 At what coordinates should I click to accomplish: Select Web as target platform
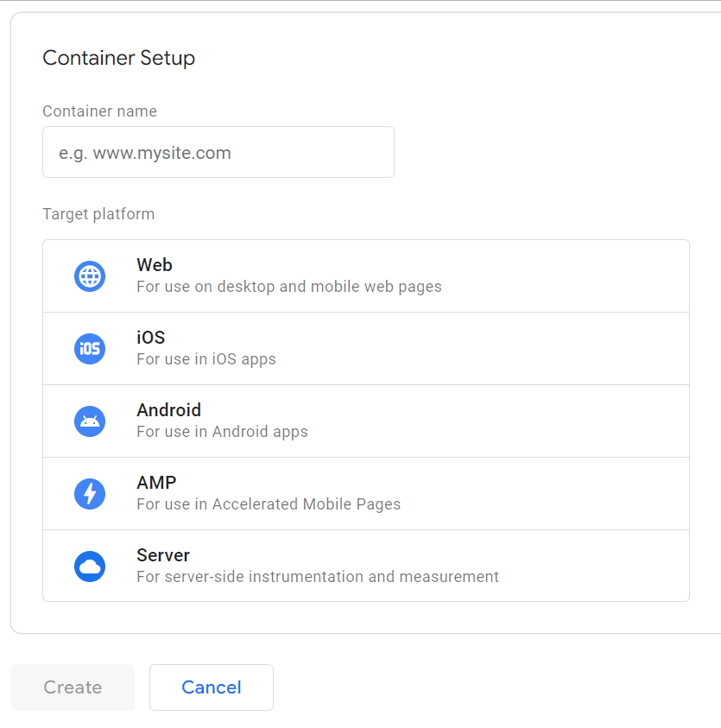(x=155, y=265)
